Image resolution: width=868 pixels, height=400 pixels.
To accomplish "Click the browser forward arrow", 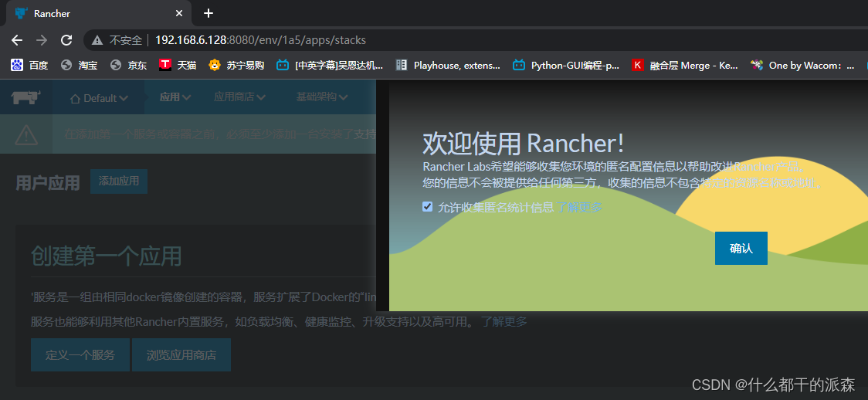I will click(x=42, y=40).
